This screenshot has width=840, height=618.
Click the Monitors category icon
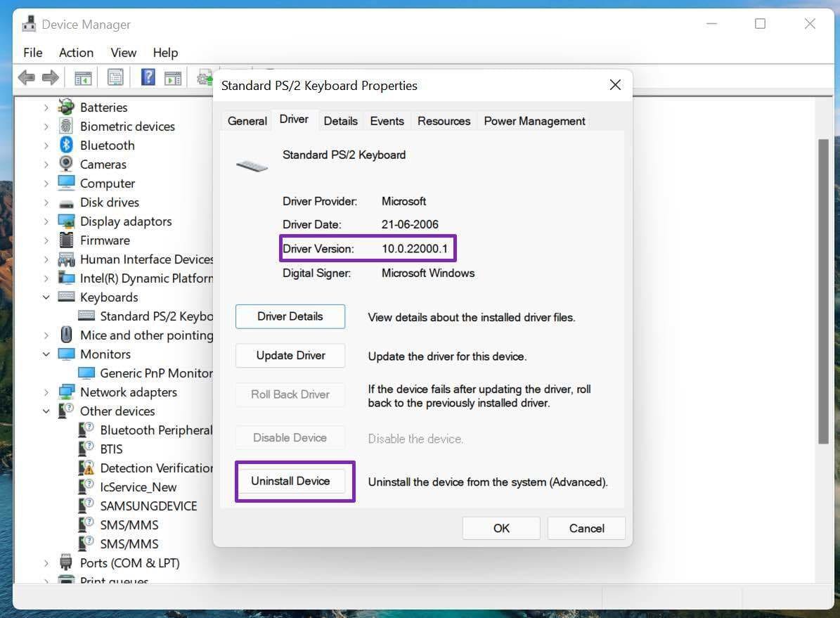pos(66,354)
